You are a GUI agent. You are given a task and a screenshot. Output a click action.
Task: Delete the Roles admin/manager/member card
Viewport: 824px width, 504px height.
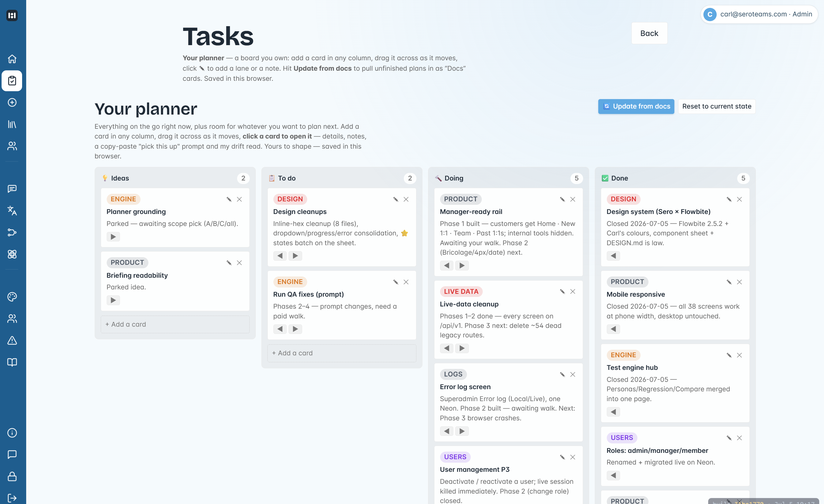coord(739,438)
